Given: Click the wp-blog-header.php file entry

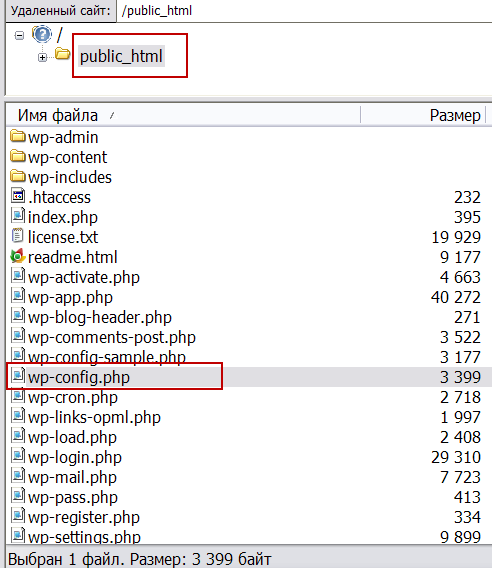Looking at the screenshot, I should (x=100, y=317).
